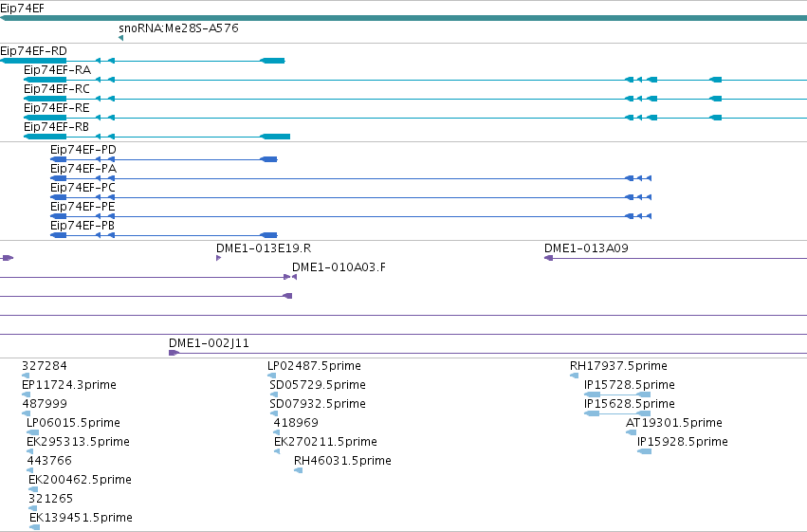Click the LP02487.5prime arrow glyph

tap(272, 376)
